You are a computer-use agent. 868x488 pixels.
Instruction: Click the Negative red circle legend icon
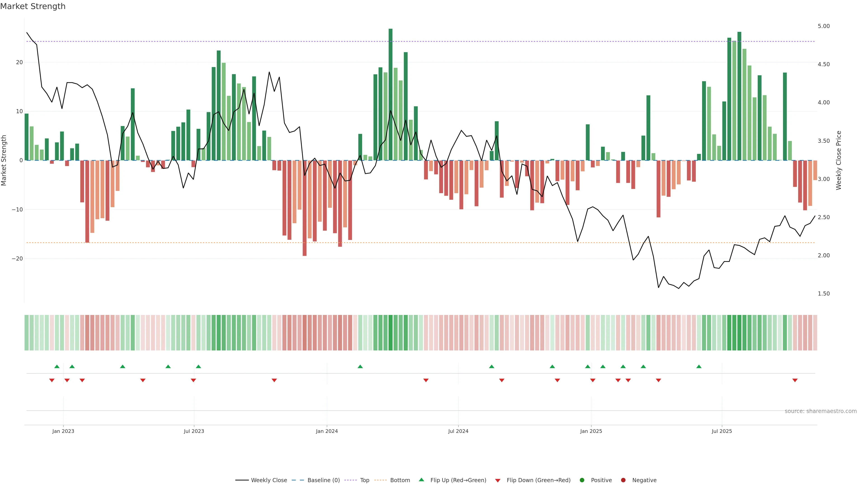click(623, 480)
